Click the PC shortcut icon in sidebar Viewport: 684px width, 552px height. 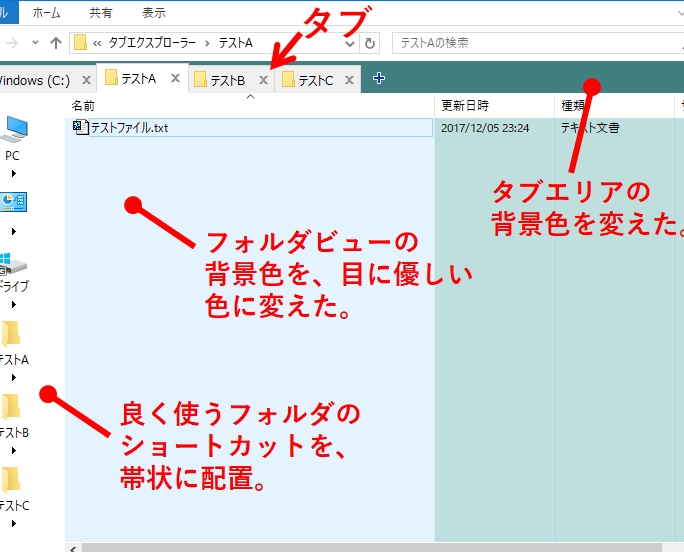(x=14, y=131)
